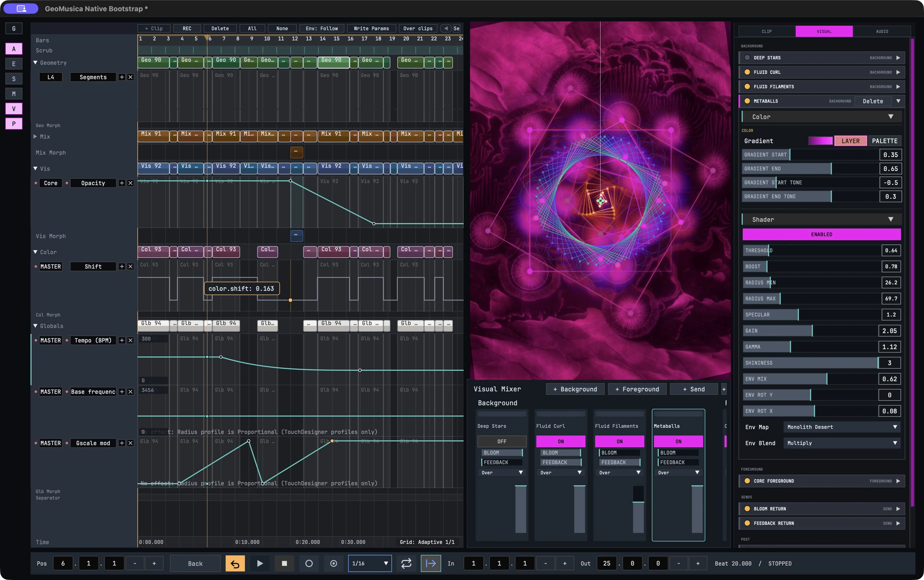Add lane next to Tempo (BPM)
The height and width of the screenshot is (580, 924).
pos(122,340)
